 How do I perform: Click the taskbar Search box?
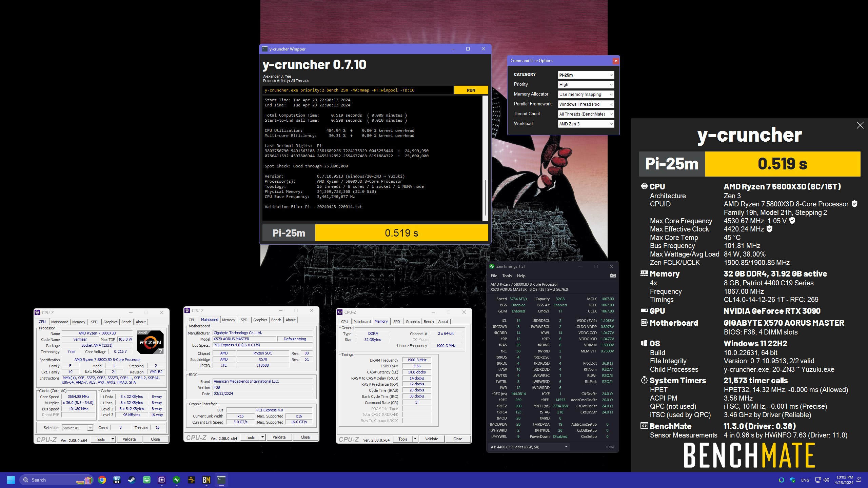coord(57,480)
